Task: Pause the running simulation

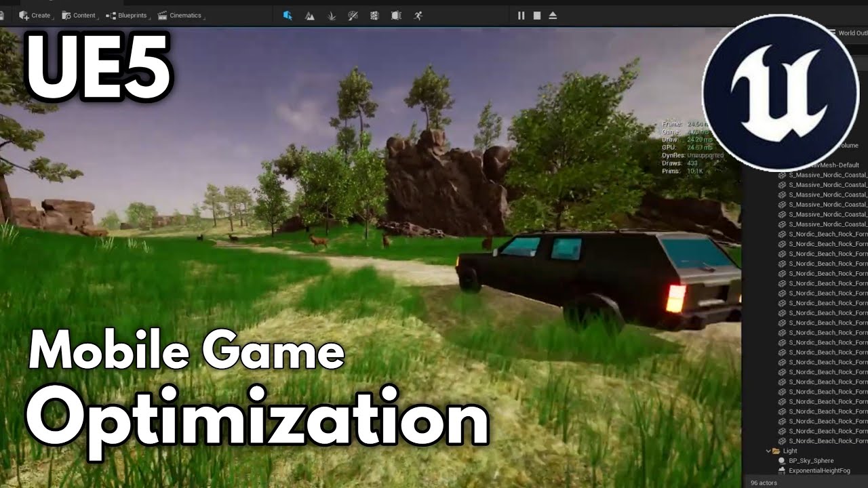Action: coord(521,15)
